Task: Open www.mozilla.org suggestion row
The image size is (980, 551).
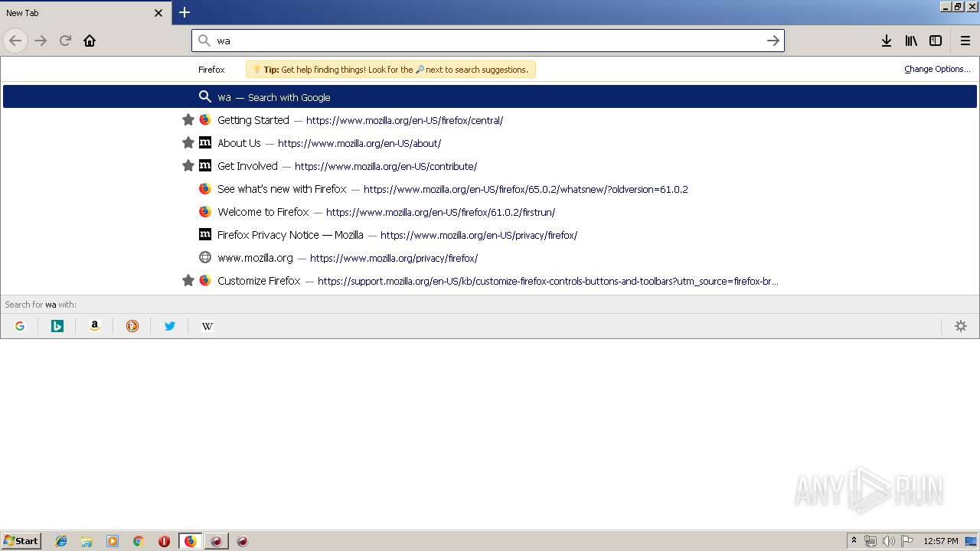Action: pyautogui.click(x=490, y=258)
